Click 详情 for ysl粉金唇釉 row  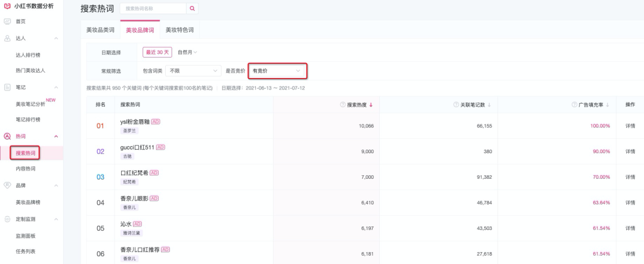[630, 126]
